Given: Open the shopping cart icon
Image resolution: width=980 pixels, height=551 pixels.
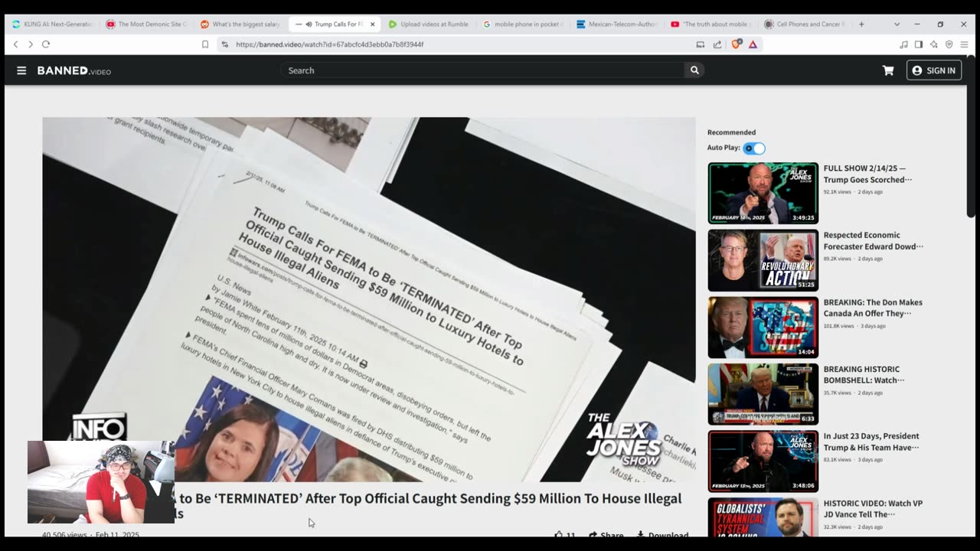Looking at the screenshot, I should click(888, 70).
